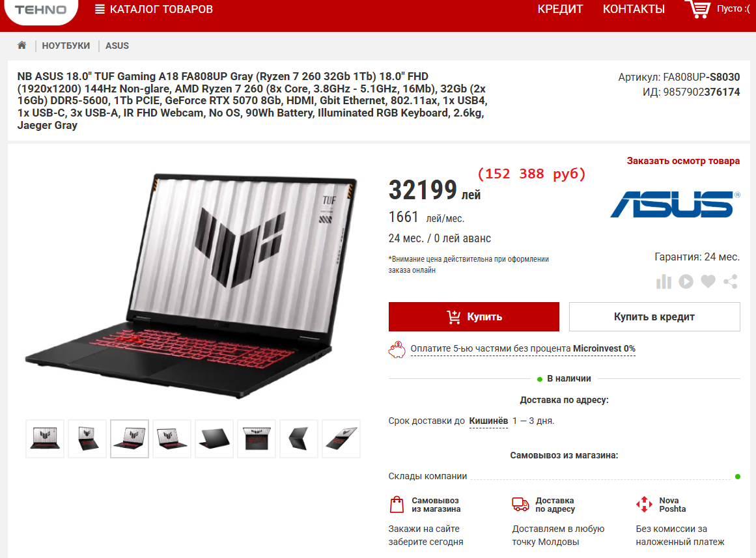756x558 pixels.
Task: Select the closed-lid laptop thumbnail
Action: coord(214,439)
